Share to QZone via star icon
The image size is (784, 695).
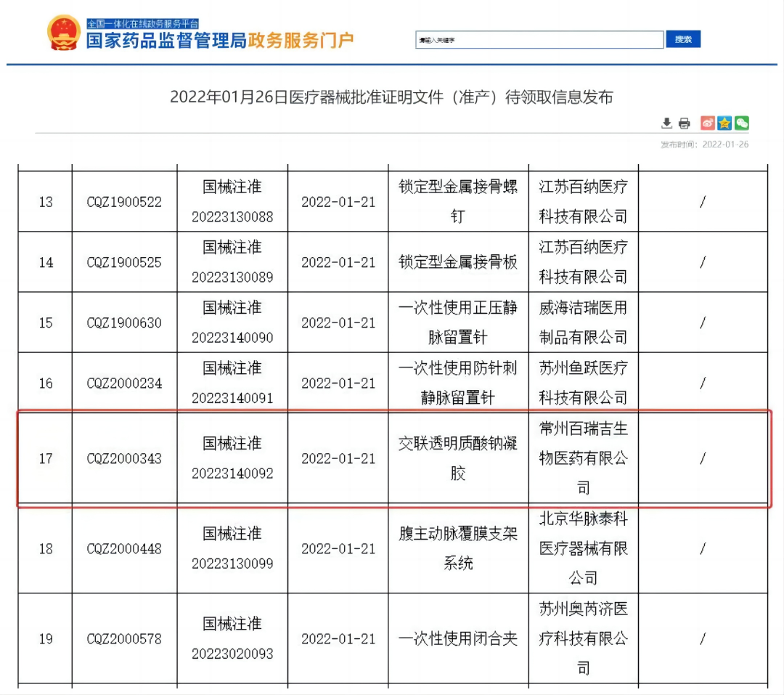(x=724, y=123)
